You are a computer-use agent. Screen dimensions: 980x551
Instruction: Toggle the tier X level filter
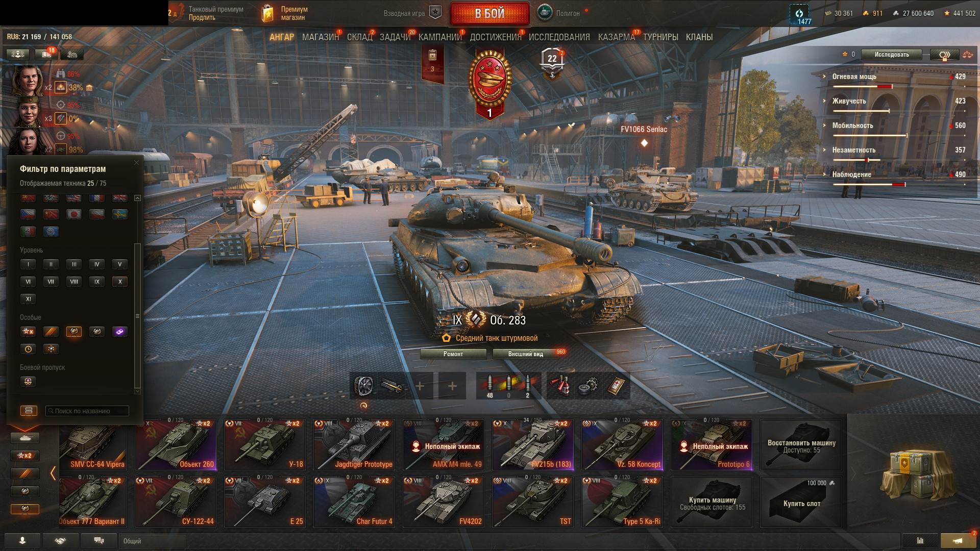(120, 282)
